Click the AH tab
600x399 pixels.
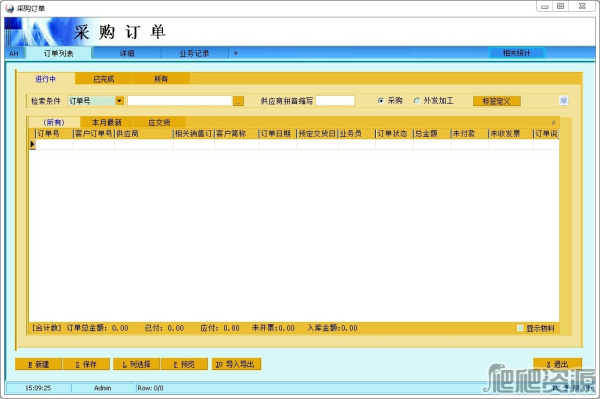click(14, 53)
